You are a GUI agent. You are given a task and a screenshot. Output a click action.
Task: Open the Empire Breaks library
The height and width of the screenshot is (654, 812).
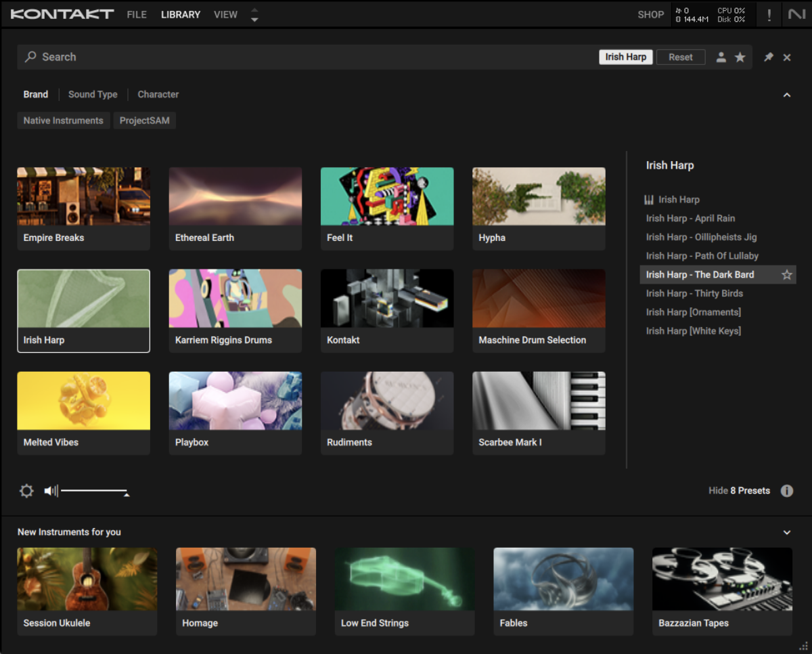pos(84,209)
